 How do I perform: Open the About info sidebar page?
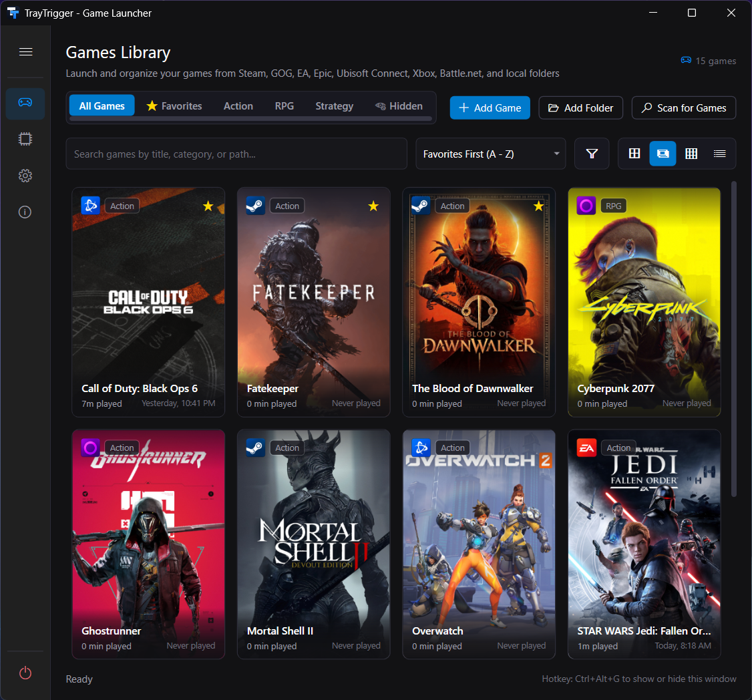point(25,212)
